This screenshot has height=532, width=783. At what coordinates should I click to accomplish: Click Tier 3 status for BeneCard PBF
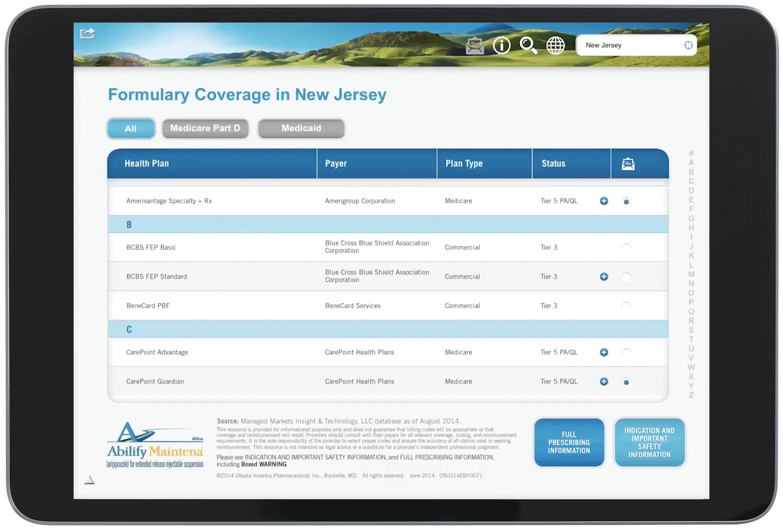tap(549, 306)
